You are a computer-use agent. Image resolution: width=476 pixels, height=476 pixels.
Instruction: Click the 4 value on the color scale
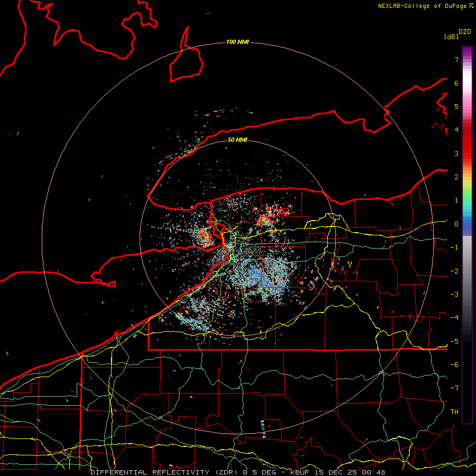pos(456,130)
